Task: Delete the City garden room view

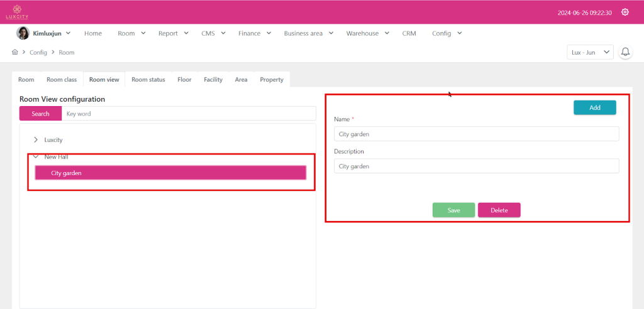Action: pyautogui.click(x=499, y=210)
